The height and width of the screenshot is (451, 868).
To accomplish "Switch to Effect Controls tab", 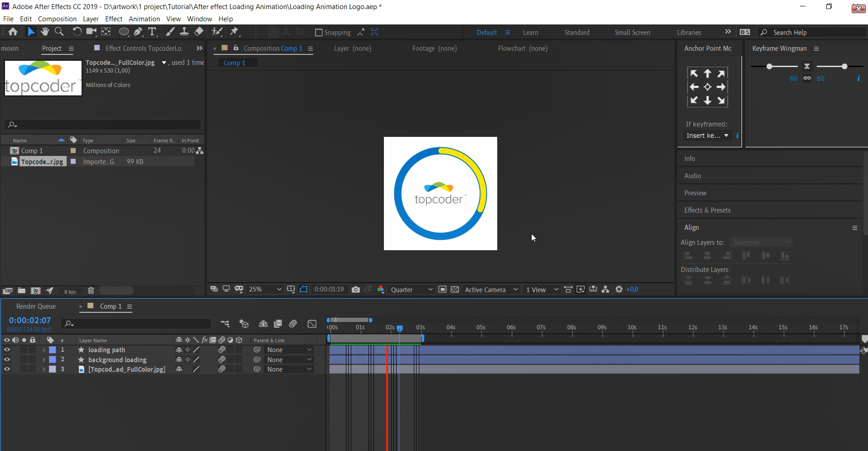I will tap(143, 48).
